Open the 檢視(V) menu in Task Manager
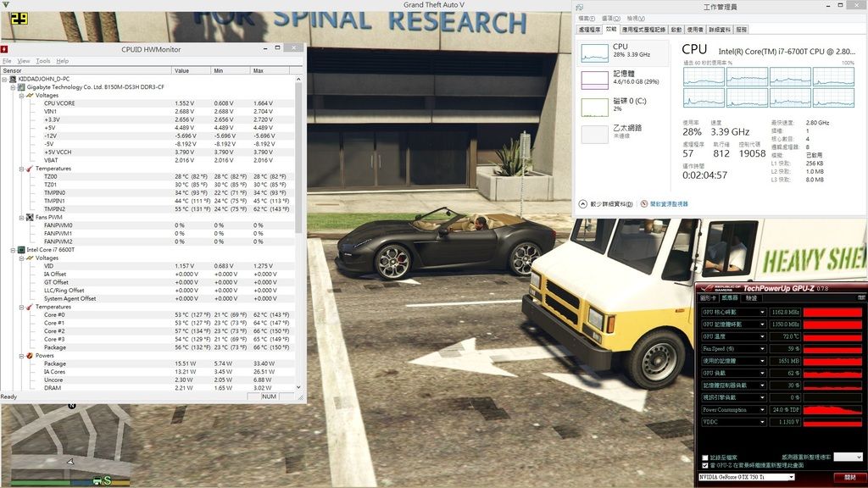The height and width of the screenshot is (488, 868). click(x=636, y=19)
